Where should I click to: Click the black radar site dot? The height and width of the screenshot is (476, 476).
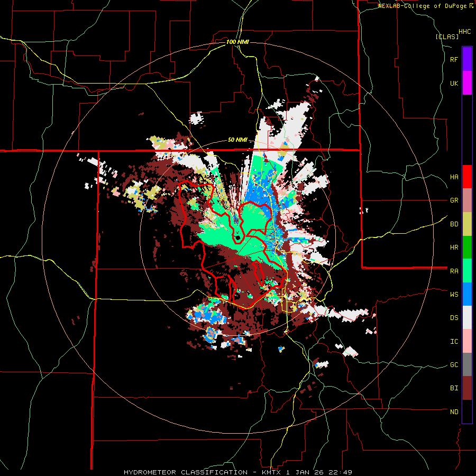pos(238,237)
